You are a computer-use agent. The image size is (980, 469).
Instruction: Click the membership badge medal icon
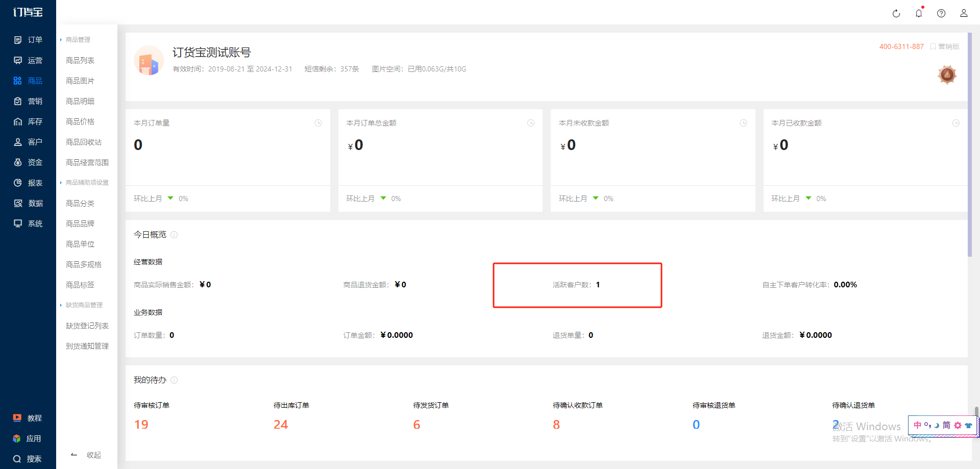point(947,75)
